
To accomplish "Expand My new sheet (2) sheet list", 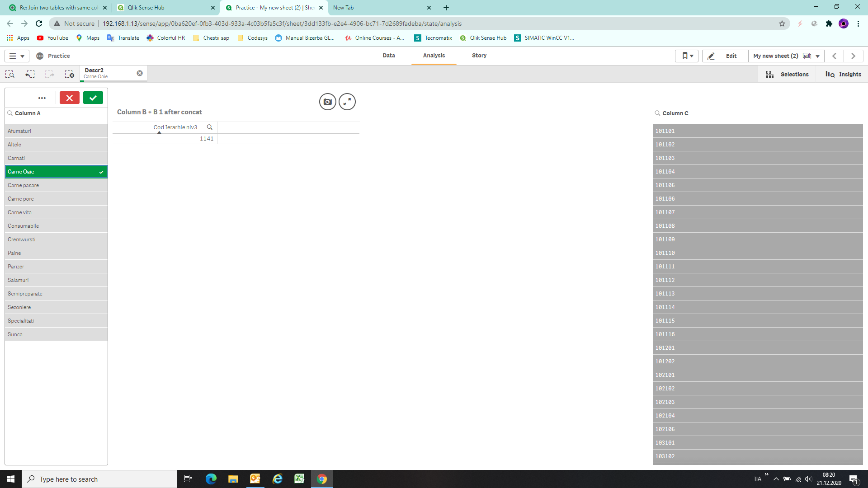I will [817, 56].
